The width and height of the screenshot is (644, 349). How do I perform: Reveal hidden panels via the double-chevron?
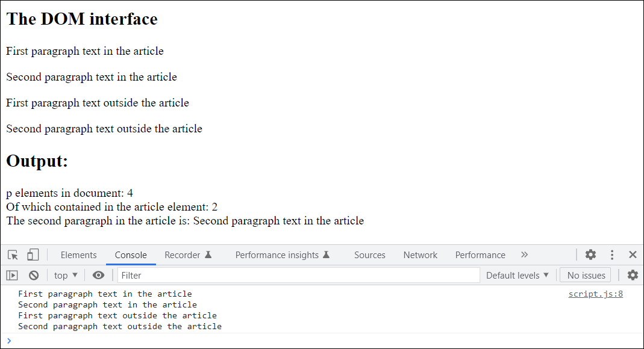coord(524,255)
